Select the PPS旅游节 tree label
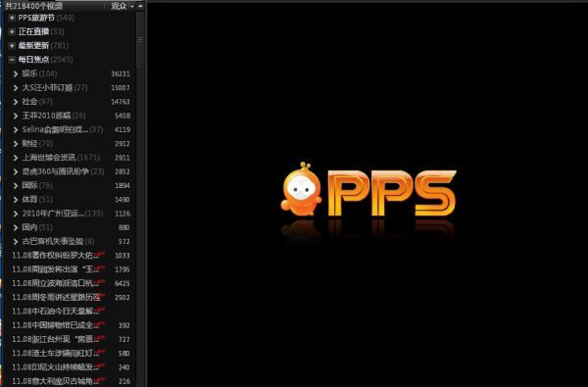The image size is (588, 387). (x=36, y=18)
